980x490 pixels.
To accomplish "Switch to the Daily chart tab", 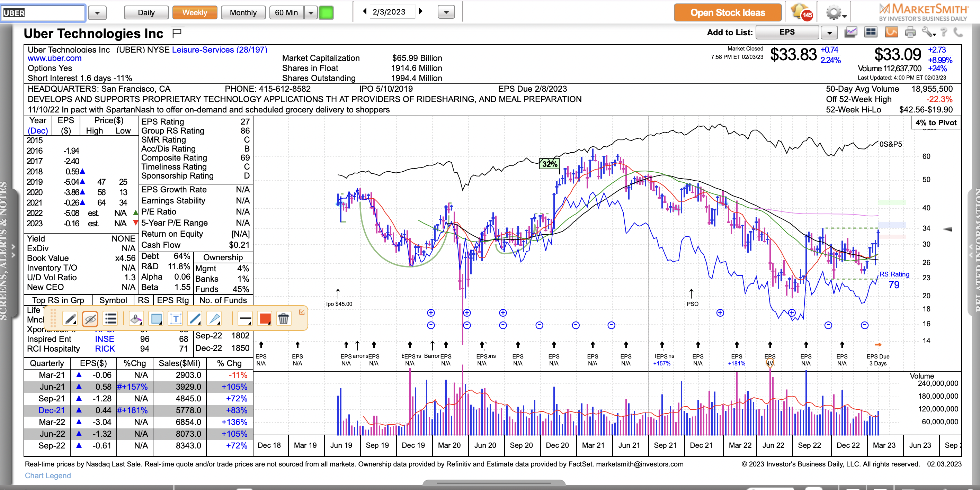I will (146, 12).
